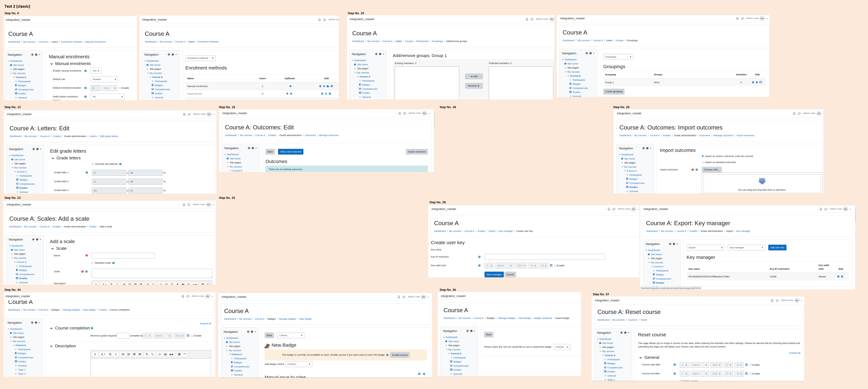Enable the Key valid until checkbox
Image resolution: width=868 pixels, height=389 pixels.
pos(555,266)
